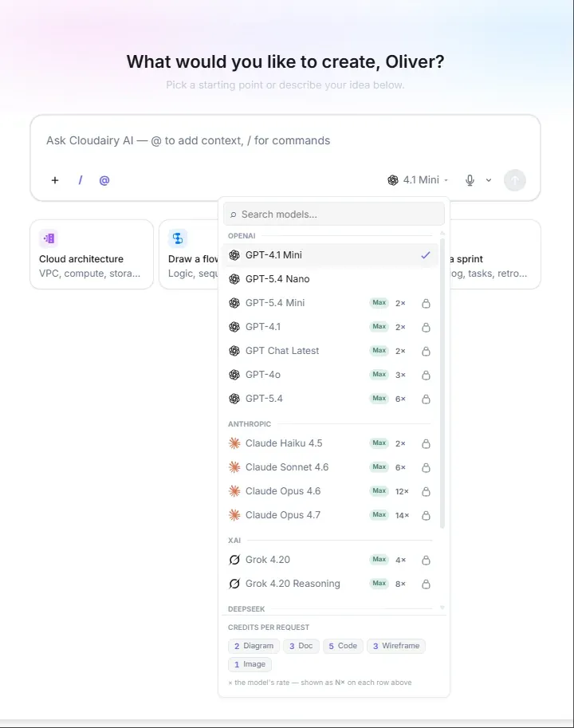Image resolution: width=574 pixels, height=728 pixels.
Task: Click lock icon on GPT-5.4 row
Action: click(x=426, y=399)
